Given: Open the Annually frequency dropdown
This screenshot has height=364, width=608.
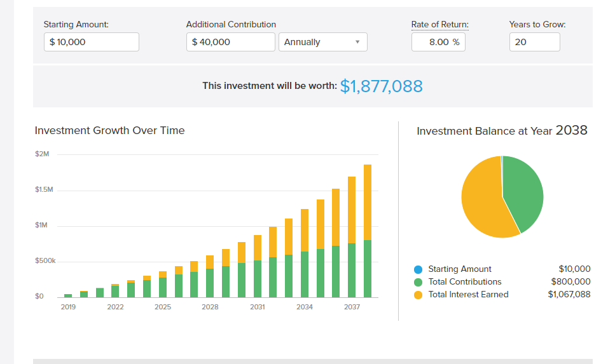Looking at the screenshot, I should point(323,42).
